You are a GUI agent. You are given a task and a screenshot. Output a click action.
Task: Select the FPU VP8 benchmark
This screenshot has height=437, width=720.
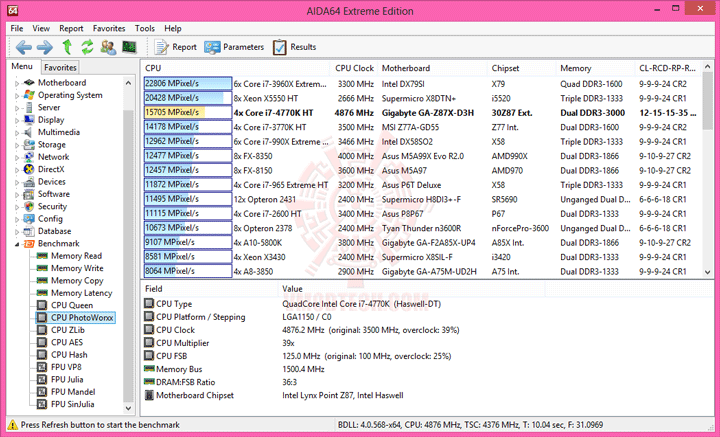coord(66,367)
